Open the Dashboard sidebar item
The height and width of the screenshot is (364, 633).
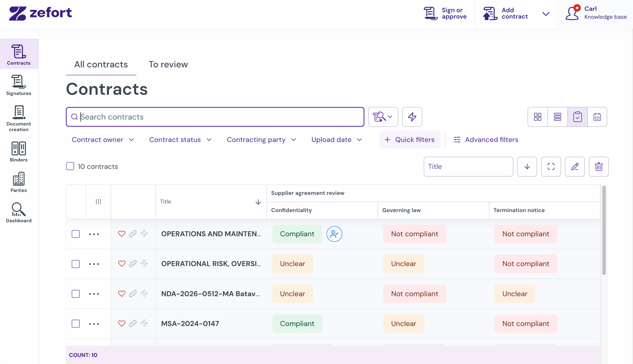19,213
